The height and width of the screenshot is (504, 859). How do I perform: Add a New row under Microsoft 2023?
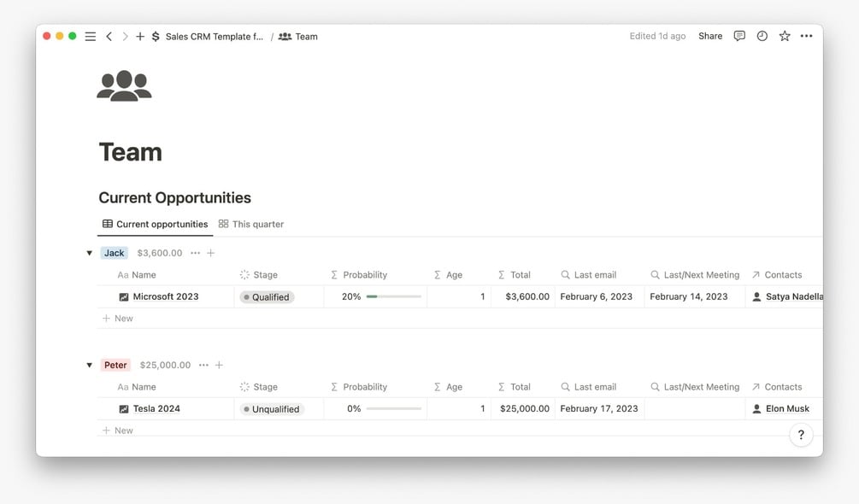(118, 319)
